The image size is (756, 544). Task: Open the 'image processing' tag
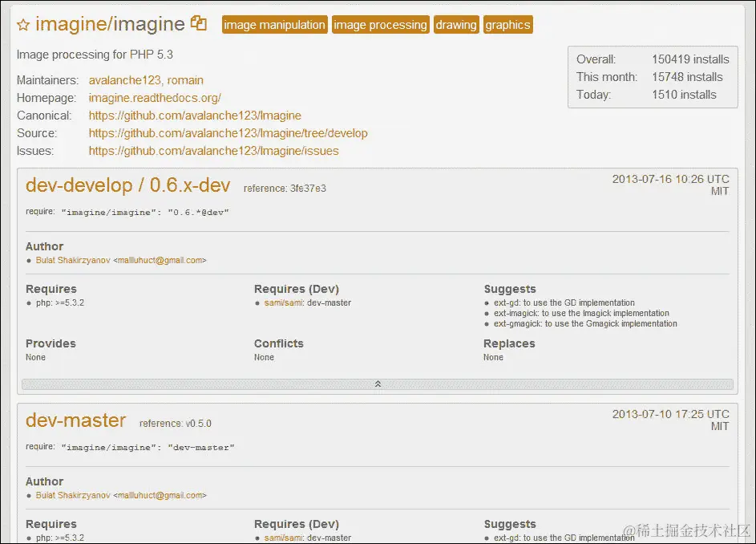(381, 25)
